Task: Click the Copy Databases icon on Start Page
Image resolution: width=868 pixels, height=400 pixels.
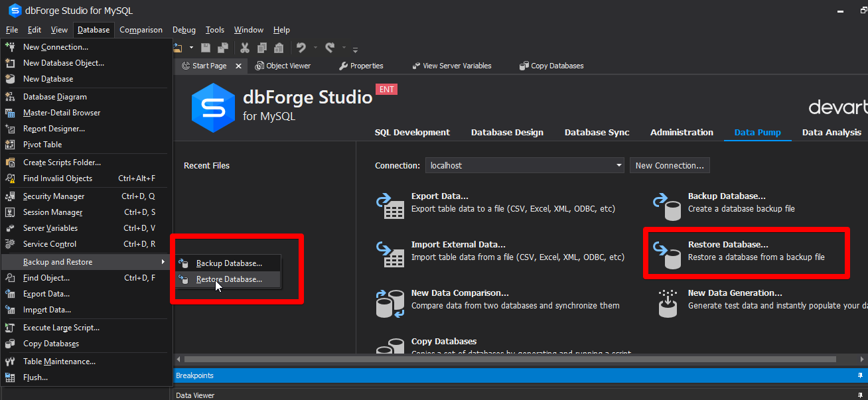Action: click(391, 346)
